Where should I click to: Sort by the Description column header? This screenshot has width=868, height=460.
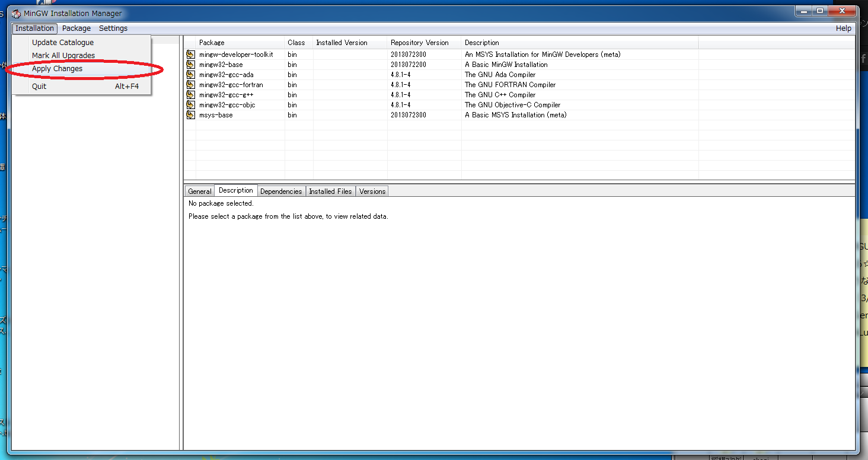click(x=580, y=43)
